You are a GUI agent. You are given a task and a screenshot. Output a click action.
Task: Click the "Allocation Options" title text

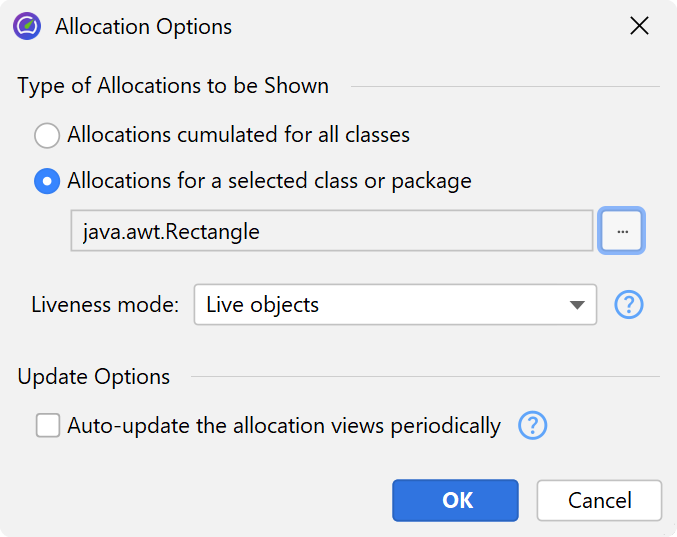(144, 27)
